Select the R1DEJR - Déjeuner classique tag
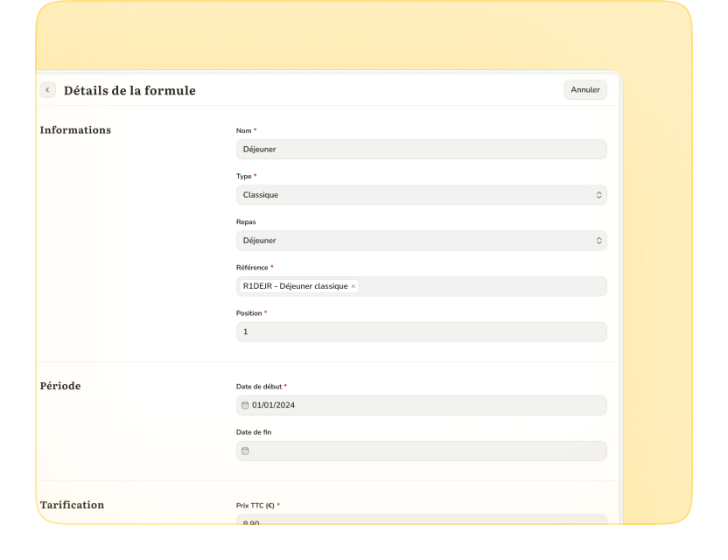The image size is (728, 560). coord(294,286)
